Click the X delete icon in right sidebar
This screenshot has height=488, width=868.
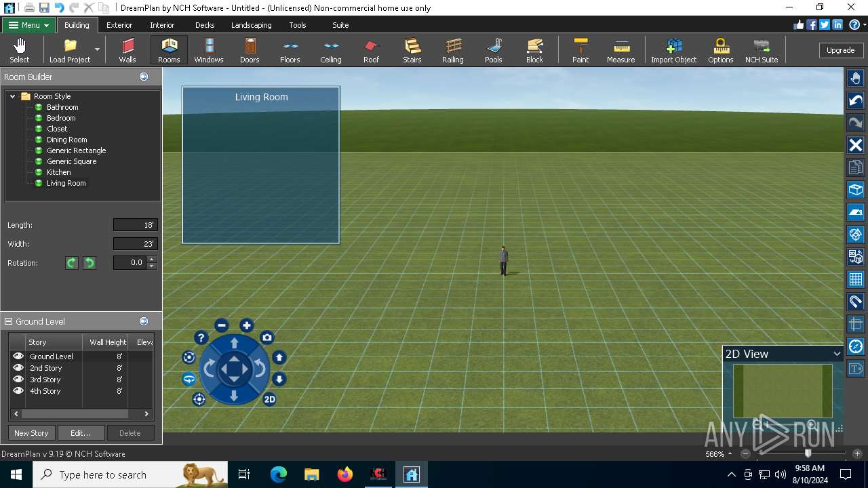click(856, 145)
